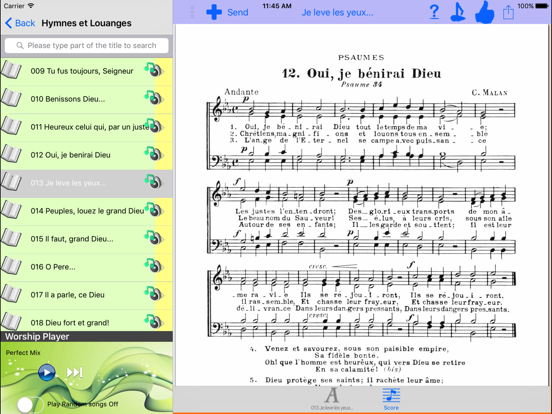The image size is (552, 414).
Task: Play audio icon for 012 Oui, je benirai Dieu
Action: 154,154
